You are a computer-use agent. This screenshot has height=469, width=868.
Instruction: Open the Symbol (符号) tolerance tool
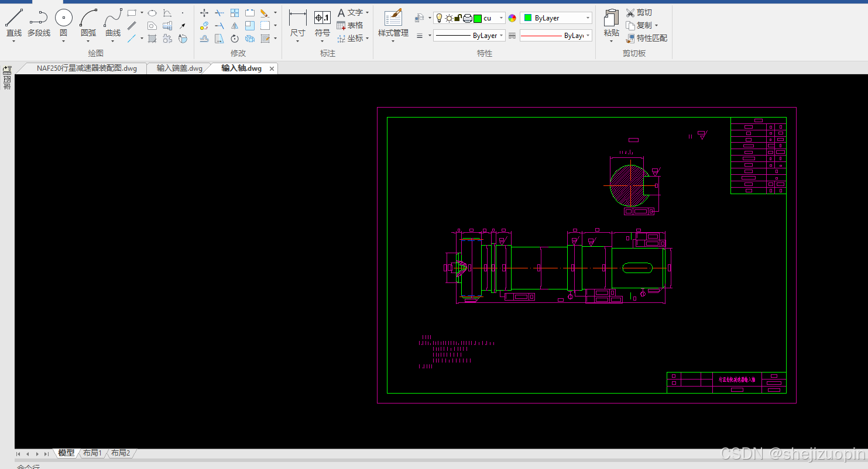point(323,23)
